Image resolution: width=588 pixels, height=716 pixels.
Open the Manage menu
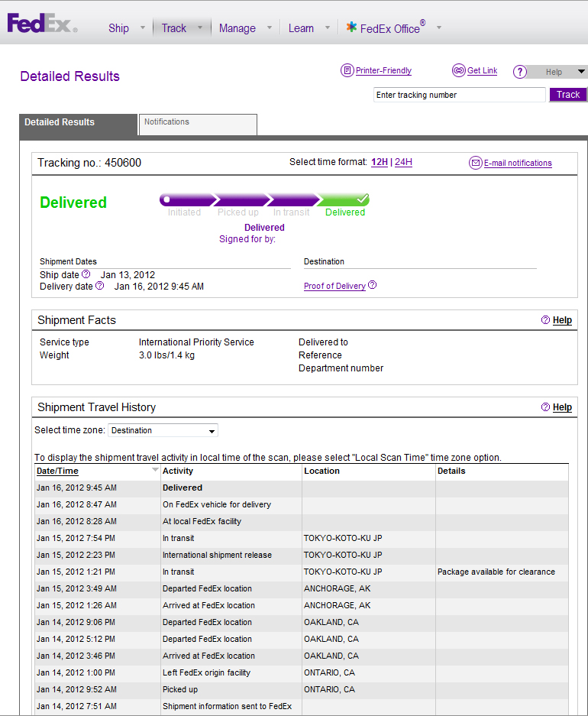coord(237,28)
